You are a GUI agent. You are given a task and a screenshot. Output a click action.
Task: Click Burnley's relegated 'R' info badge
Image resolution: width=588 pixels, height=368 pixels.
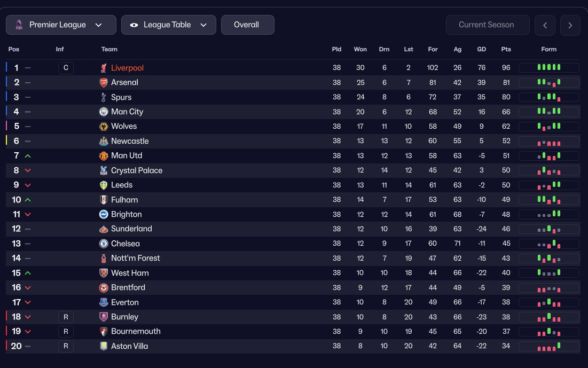[66, 317]
